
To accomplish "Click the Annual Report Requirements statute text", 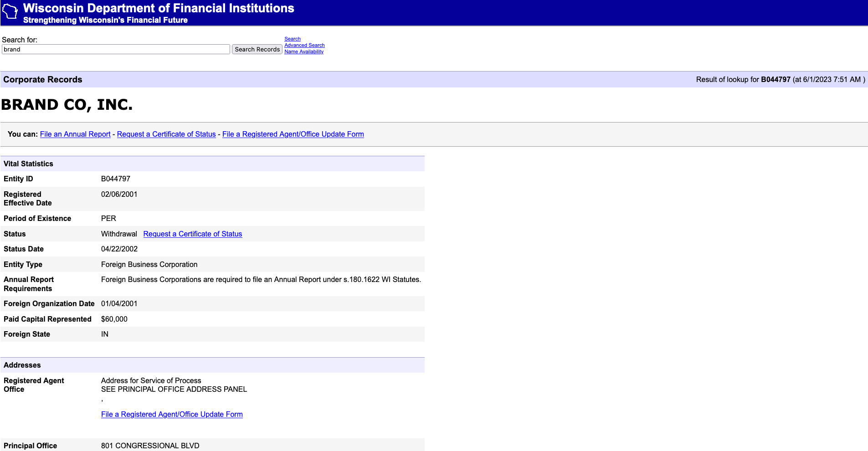I will click(261, 279).
